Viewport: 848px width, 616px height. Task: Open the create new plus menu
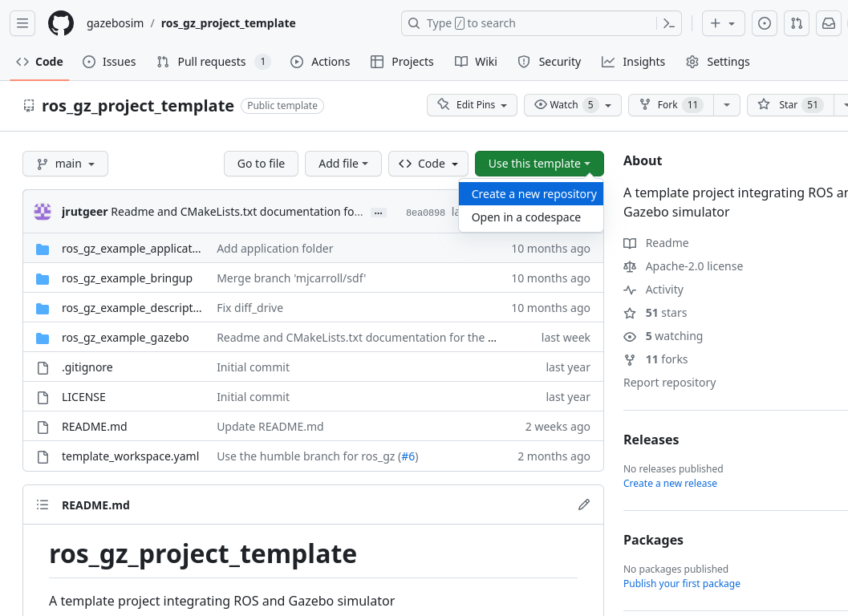722,23
